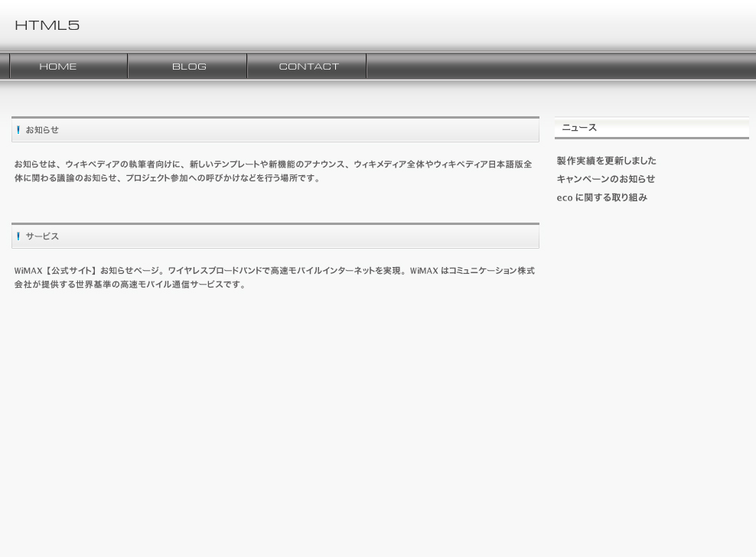Click the HTML5 site logo

click(x=47, y=25)
